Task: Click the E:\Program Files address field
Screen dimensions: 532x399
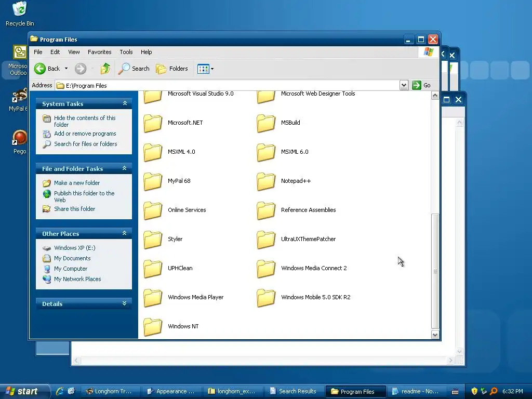Action: click(x=228, y=86)
